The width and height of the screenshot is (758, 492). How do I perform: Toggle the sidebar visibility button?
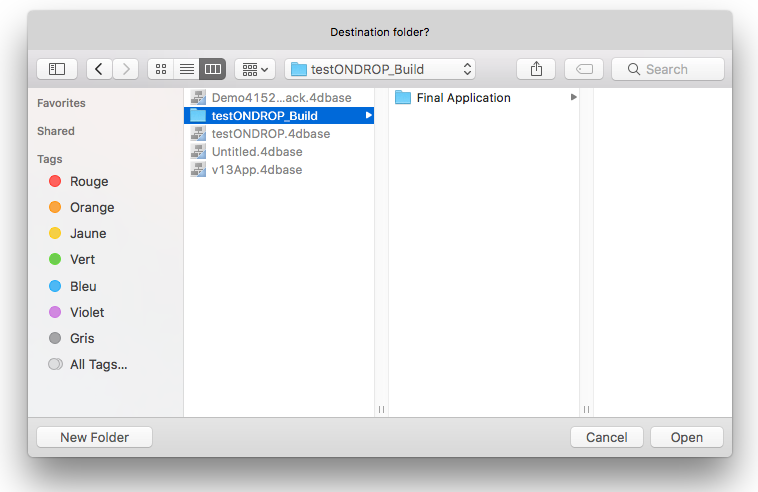(57, 69)
